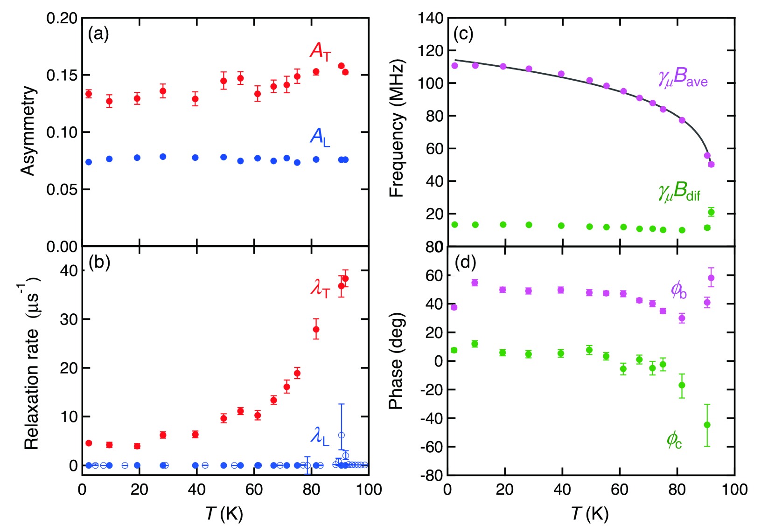Select the green γμB_dif label
775x532 pixels.
click(679, 192)
